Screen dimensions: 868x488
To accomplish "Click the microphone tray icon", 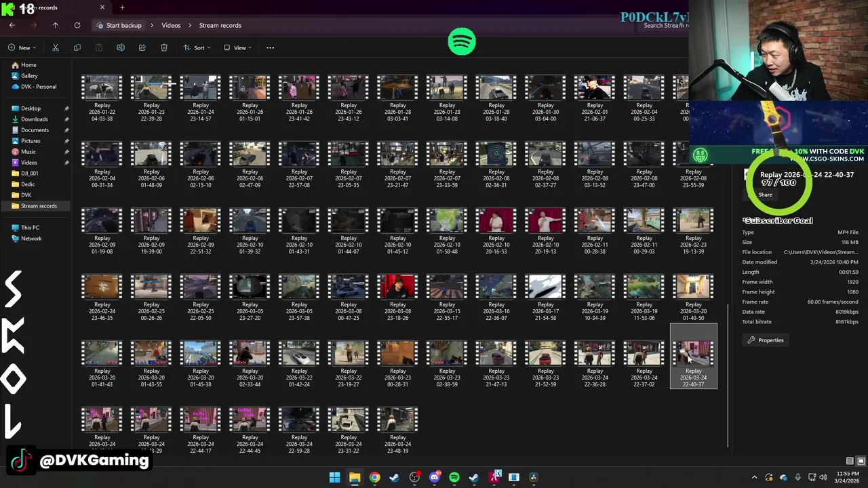I will coord(798,477).
